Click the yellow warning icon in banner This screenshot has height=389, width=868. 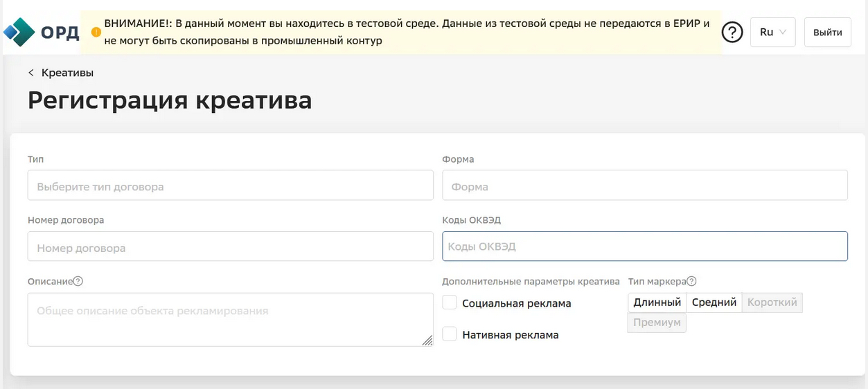pyautogui.click(x=96, y=32)
